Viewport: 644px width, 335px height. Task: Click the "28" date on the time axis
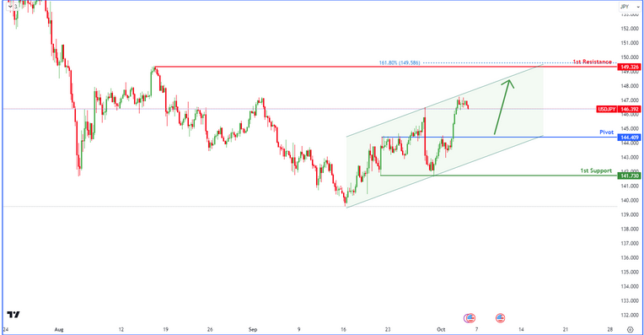tap(610, 329)
